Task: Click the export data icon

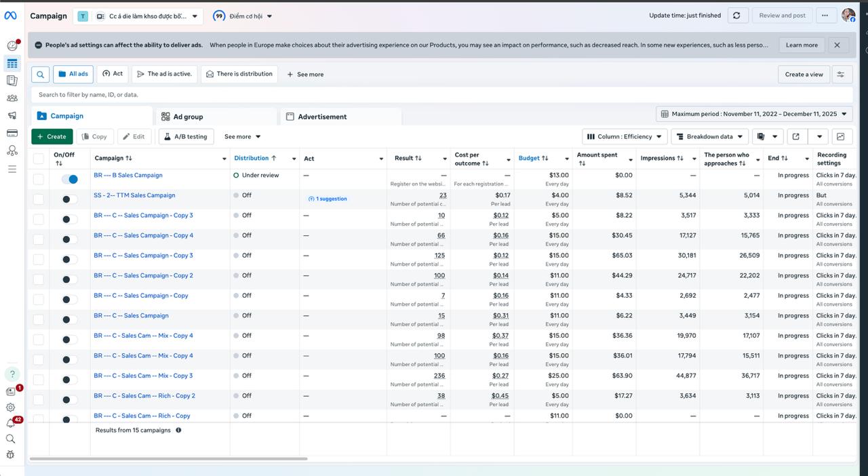Action: click(796, 136)
